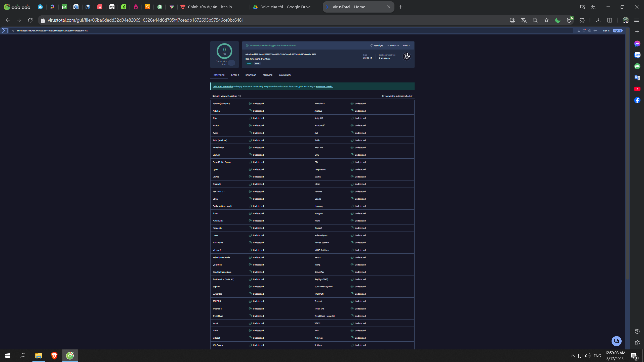
Task: Add a new sidebar app
Action: 637,31
